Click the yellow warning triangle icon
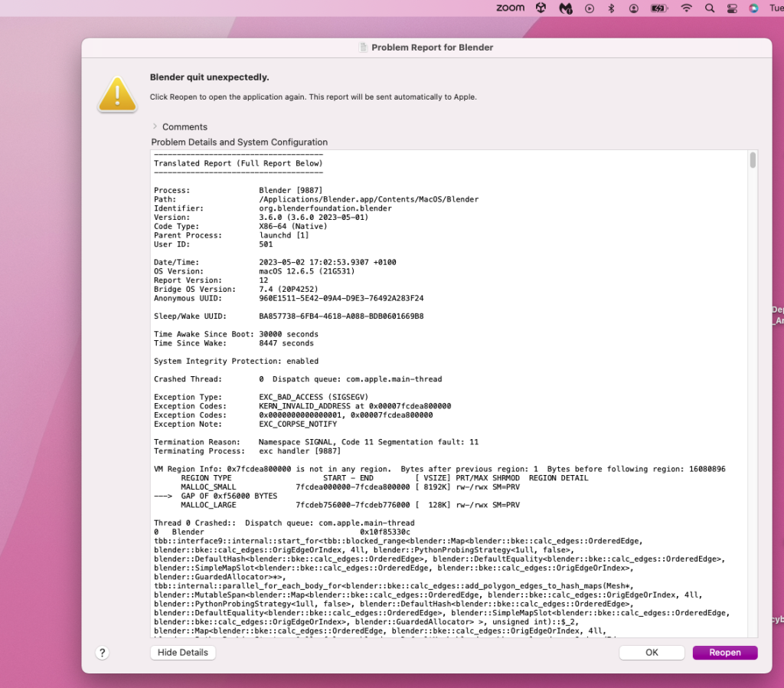The image size is (784, 688). 117,94
